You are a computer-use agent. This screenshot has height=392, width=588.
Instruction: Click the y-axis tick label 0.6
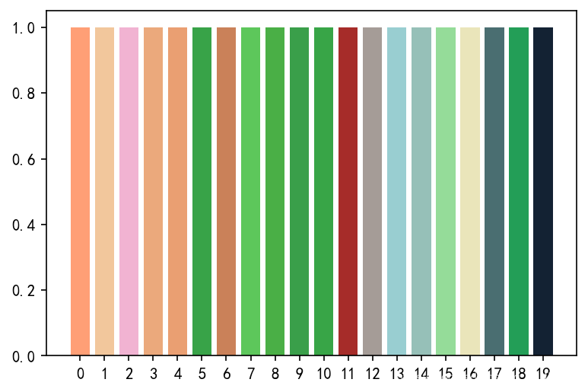click(24, 159)
